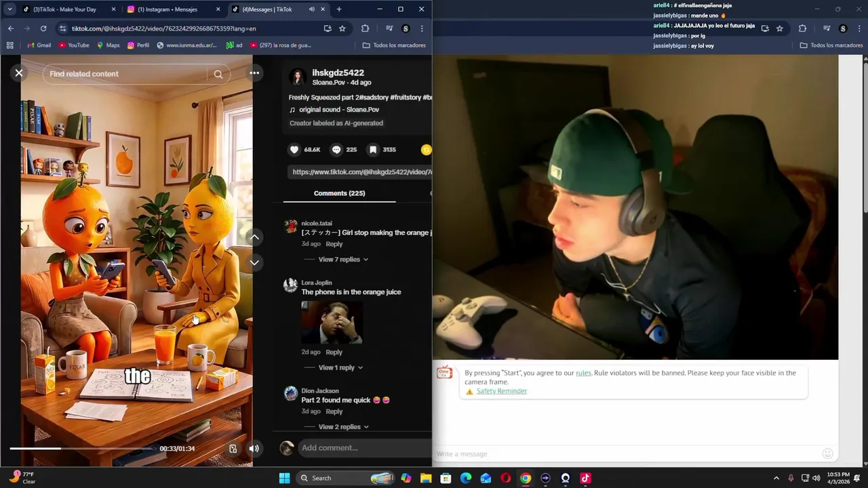
Task: Open ihskgdz5422 profile avatar
Action: 297,77
